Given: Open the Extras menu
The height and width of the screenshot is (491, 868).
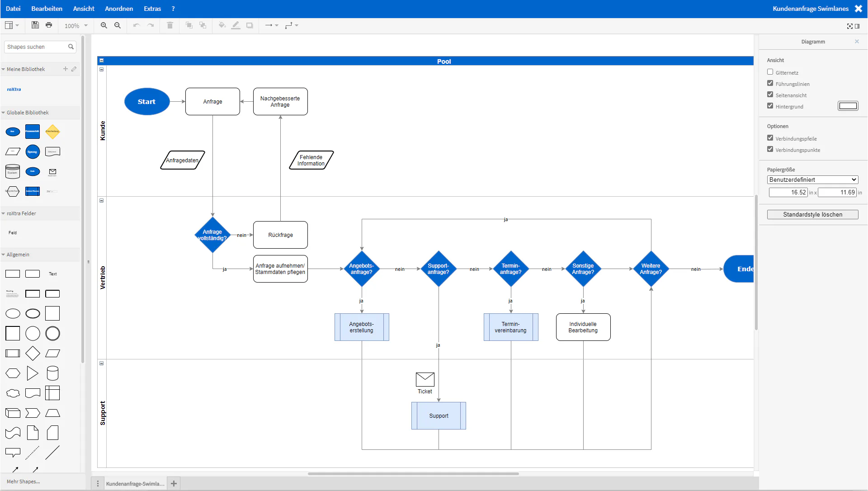Looking at the screenshot, I should (x=152, y=9).
